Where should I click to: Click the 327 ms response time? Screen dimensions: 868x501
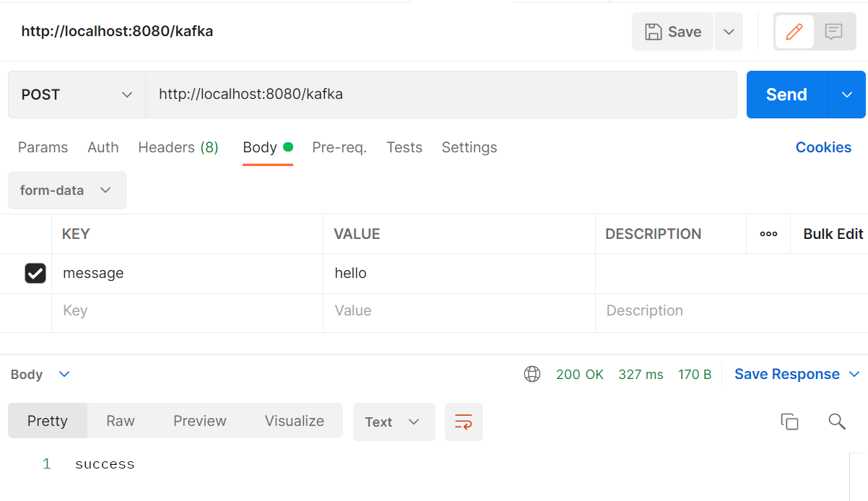pos(641,374)
